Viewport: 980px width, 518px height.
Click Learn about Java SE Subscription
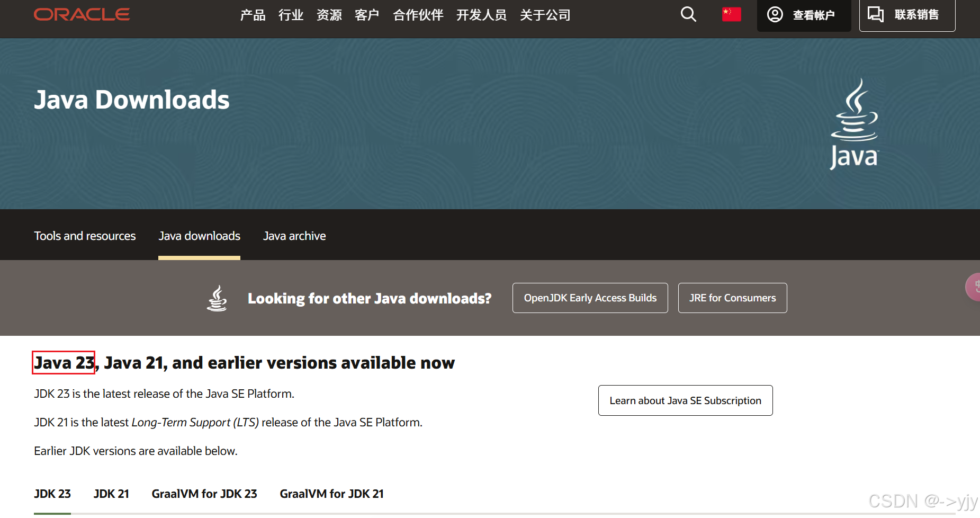[x=686, y=400]
